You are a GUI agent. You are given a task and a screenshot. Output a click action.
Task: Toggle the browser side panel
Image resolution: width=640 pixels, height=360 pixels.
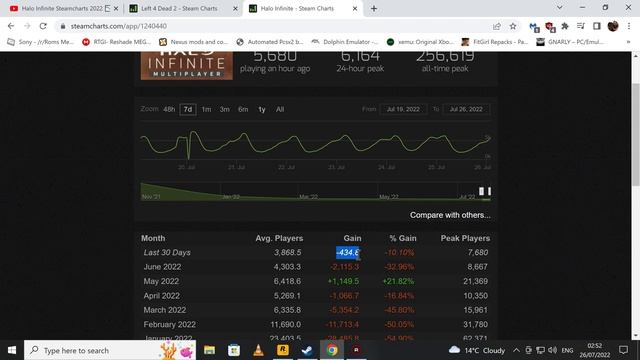point(597,26)
